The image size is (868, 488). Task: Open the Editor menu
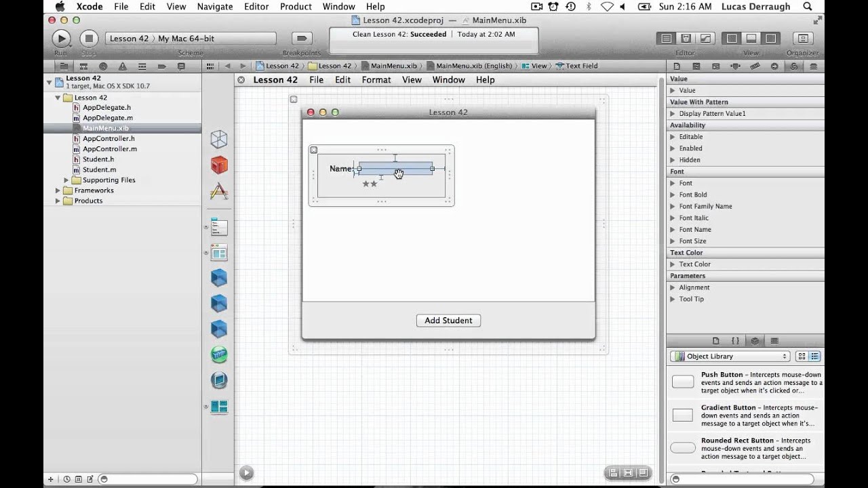[256, 7]
